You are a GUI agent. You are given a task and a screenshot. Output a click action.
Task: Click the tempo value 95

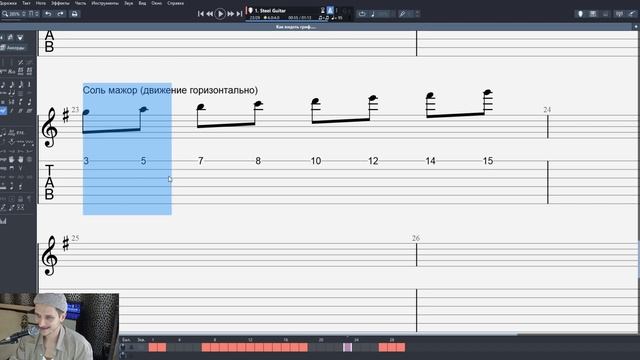(x=340, y=18)
